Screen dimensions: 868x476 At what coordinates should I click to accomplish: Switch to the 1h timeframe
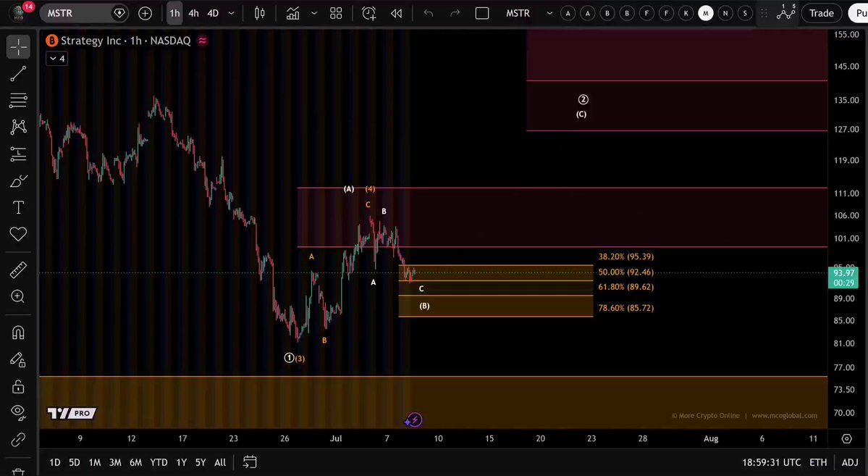(x=174, y=13)
